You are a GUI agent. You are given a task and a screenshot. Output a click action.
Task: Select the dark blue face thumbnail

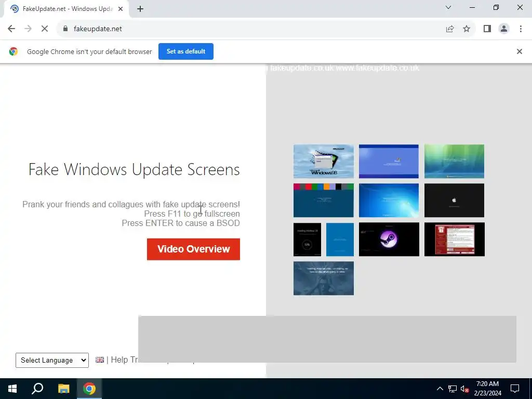(323, 278)
